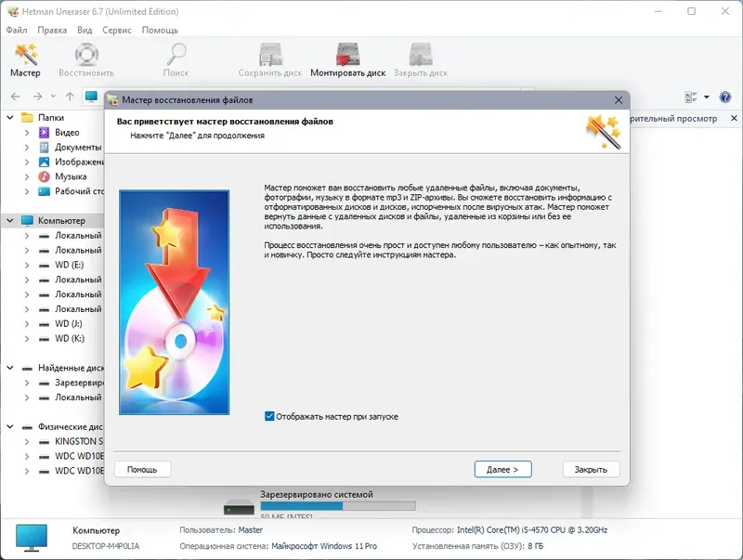
Task: Select the Рабочий стол folder icon
Action: coord(44,191)
